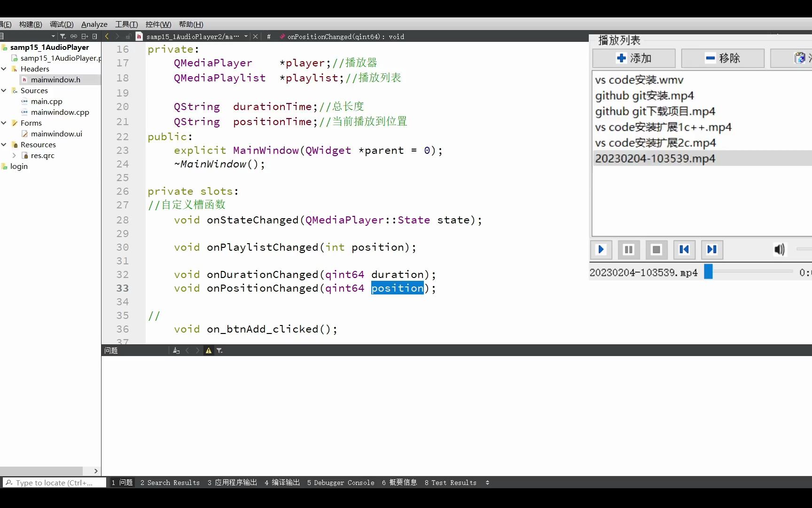This screenshot has height=508, width=812.
Task: Toggle the show warnings icon
Action: point(209,350)
